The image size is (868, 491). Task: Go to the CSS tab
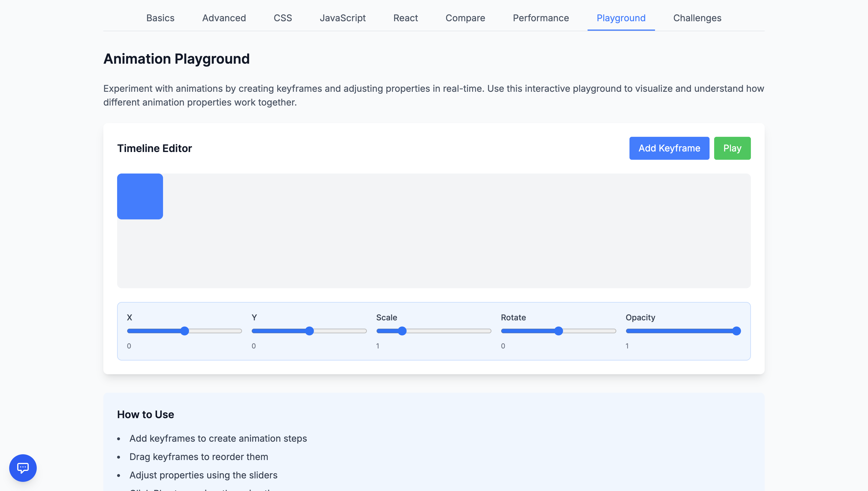[x=282, y=18]
